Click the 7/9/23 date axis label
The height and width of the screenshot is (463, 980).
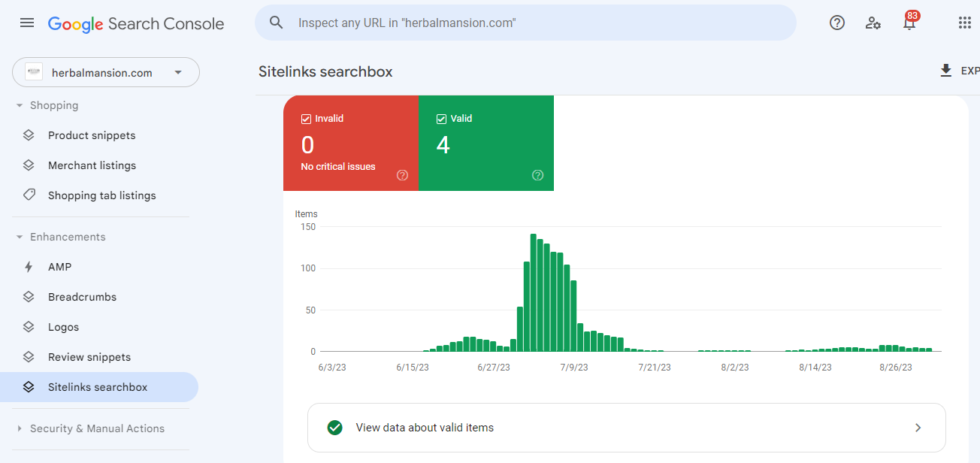(x=573, y=368)
